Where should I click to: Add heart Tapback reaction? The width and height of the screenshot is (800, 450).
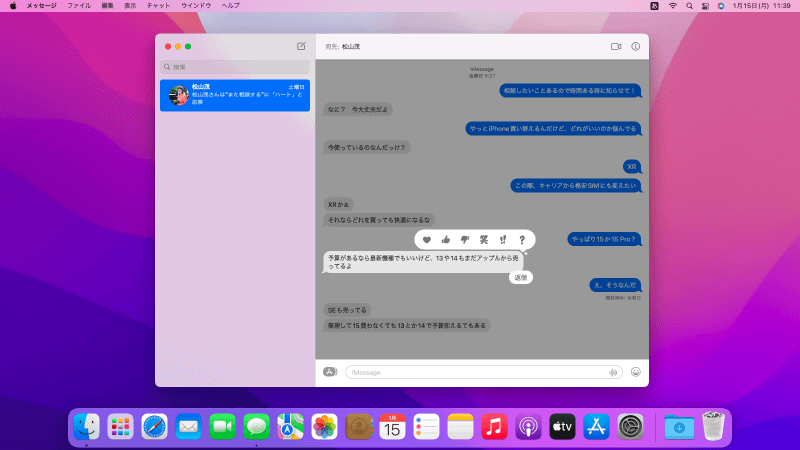427,239
